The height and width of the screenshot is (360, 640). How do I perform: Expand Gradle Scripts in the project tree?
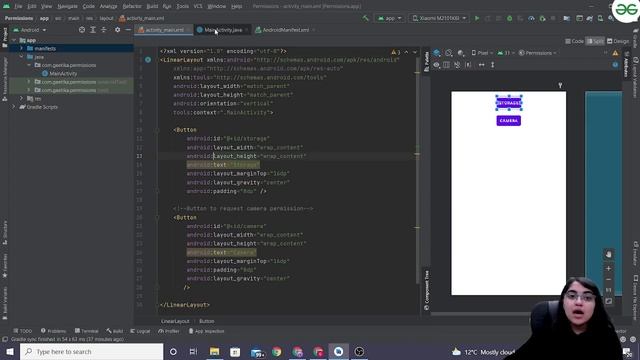[x=13, y=107]
